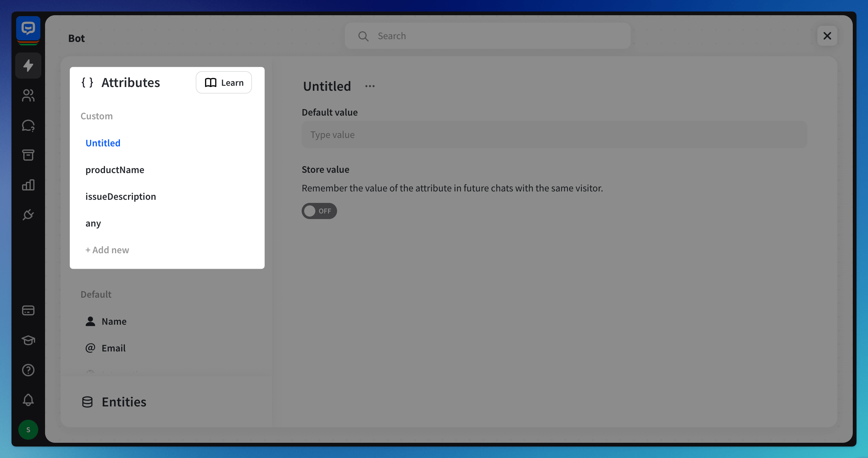Click + Add new attribute

pos(107,250)
